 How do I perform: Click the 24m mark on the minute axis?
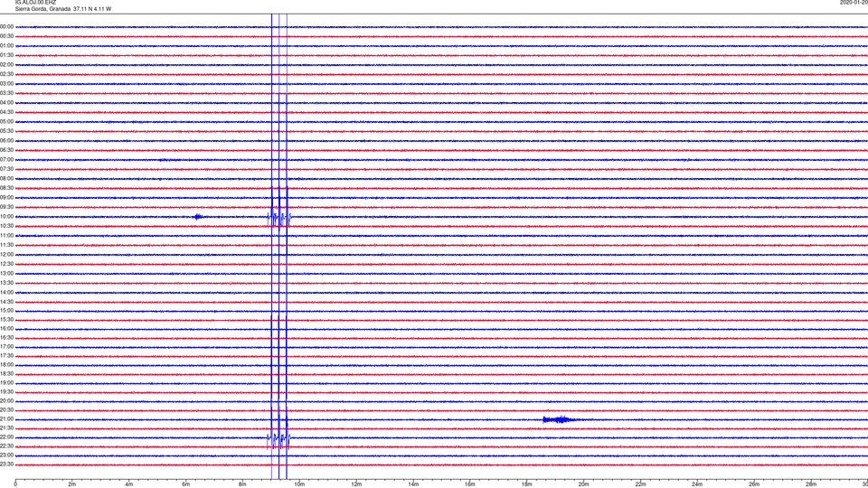pos(697,484)
